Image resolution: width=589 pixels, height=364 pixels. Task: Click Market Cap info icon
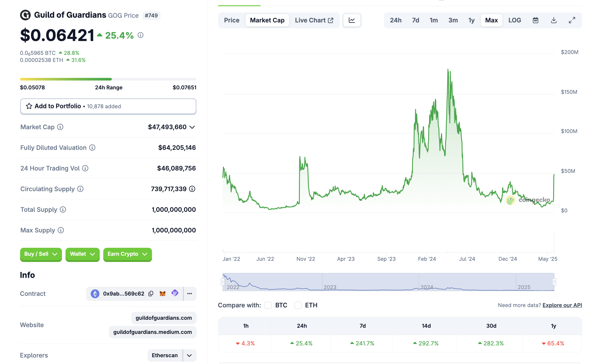tap(60, 127)
